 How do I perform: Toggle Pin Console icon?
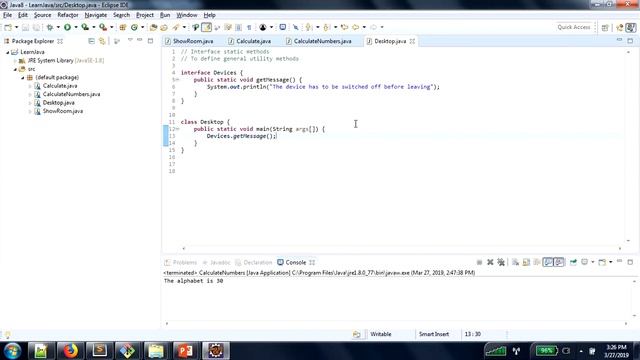(x=573, y=262)
